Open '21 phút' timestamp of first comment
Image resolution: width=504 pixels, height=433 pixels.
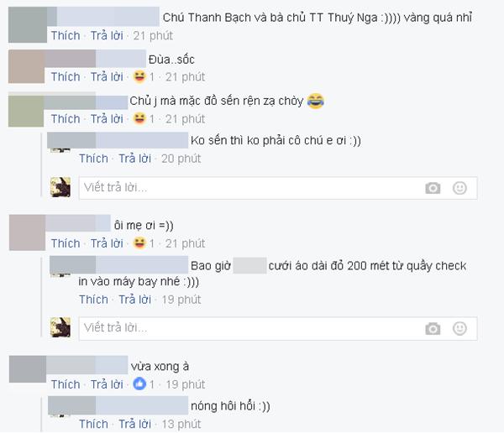[153, 35]
